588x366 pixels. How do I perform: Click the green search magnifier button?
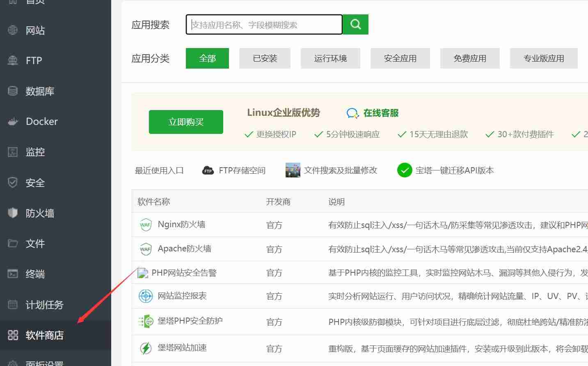[x=355, y=24]
